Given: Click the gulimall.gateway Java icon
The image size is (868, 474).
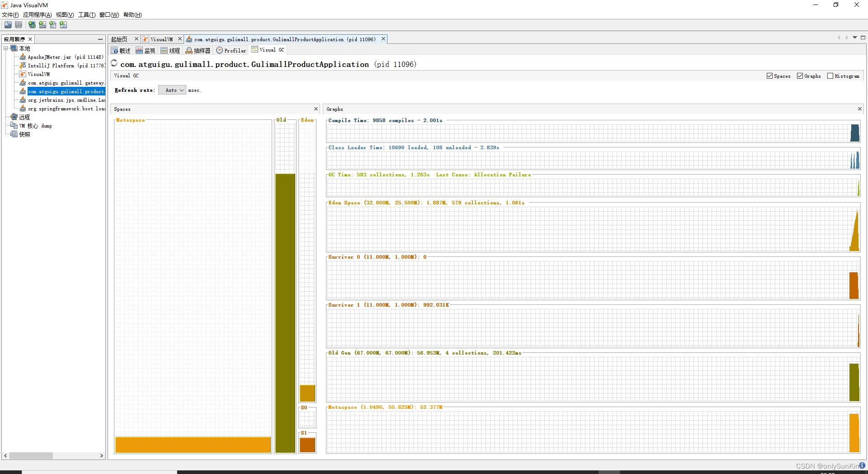Looking at the screenshot, I should click(x=23, y=83).
